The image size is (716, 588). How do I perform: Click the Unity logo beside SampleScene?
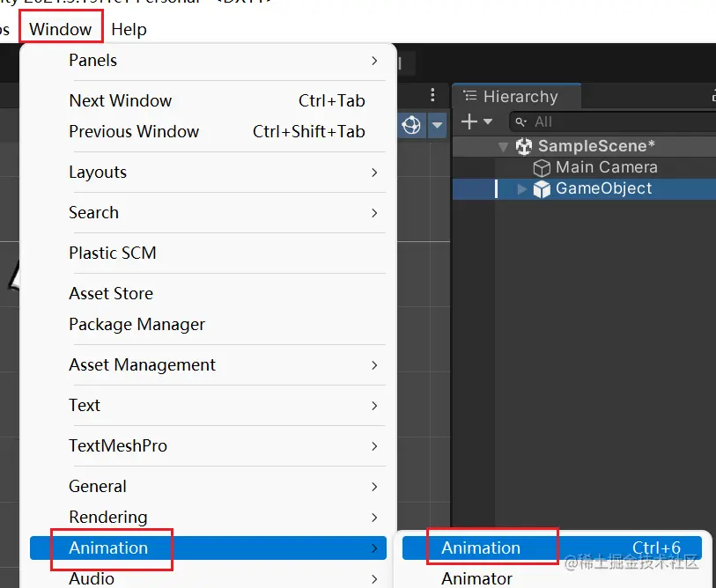point(524,146)
